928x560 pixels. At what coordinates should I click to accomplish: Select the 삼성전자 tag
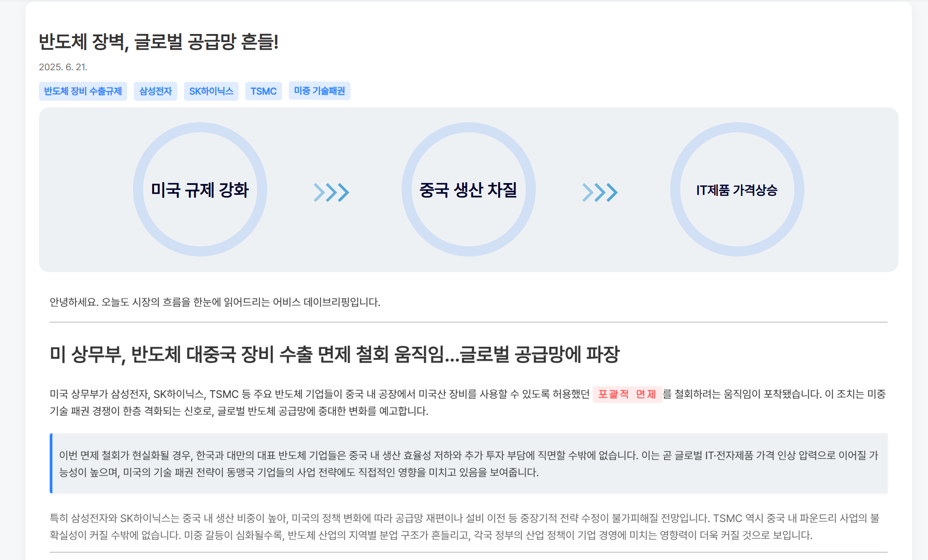click(155, 91)
